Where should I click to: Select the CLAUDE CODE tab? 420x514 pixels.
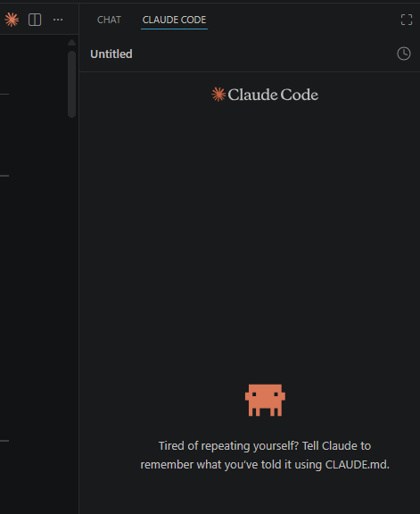click(x=174, y=20)
